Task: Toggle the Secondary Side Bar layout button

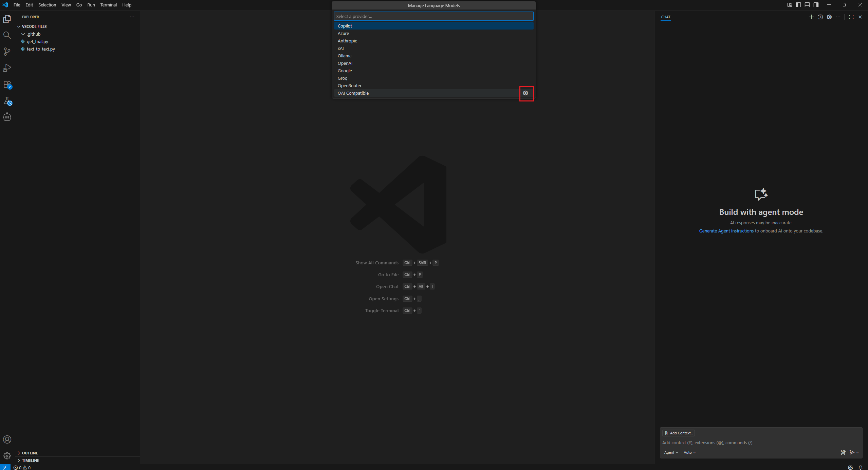Action: click(816, 5)
